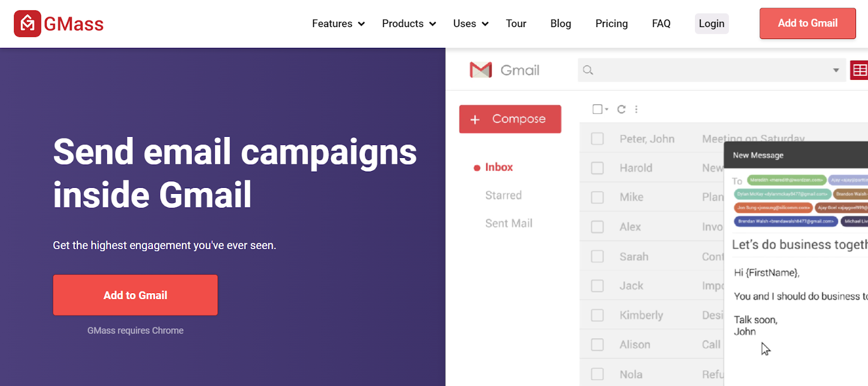This screenshot has width=868, height=386.
Task: Check Harold's email selection checkbox
Action: (x=597, y=167)
